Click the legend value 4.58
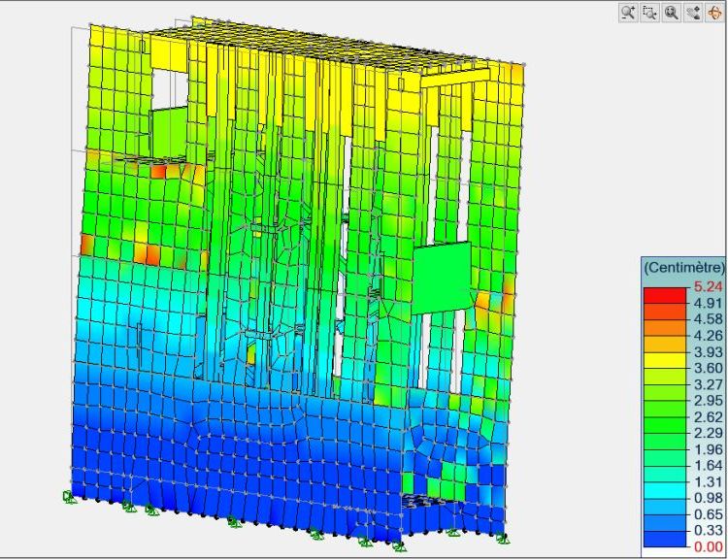This screenshot has height=560, width=728. coord(708,319)
